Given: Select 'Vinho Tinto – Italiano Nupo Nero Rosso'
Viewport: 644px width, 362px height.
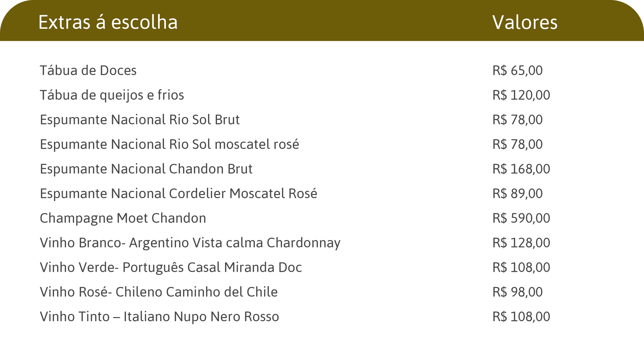Looking at the screenshot, I should click(160, 317).
